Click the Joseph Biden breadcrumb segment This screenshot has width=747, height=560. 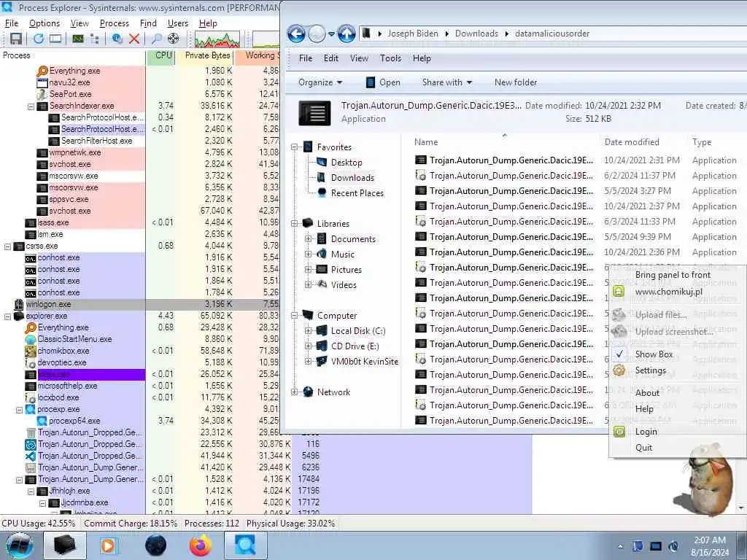click(x=413, y=34)
